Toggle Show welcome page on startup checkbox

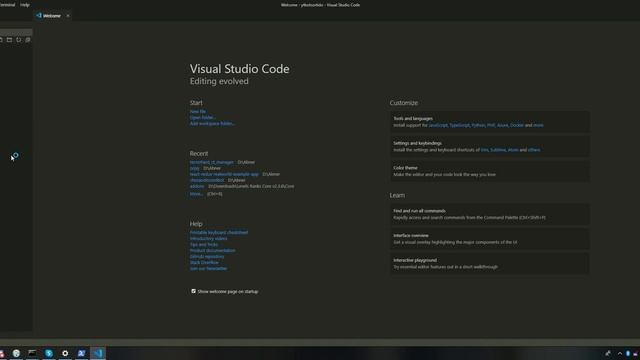(193, 291)
